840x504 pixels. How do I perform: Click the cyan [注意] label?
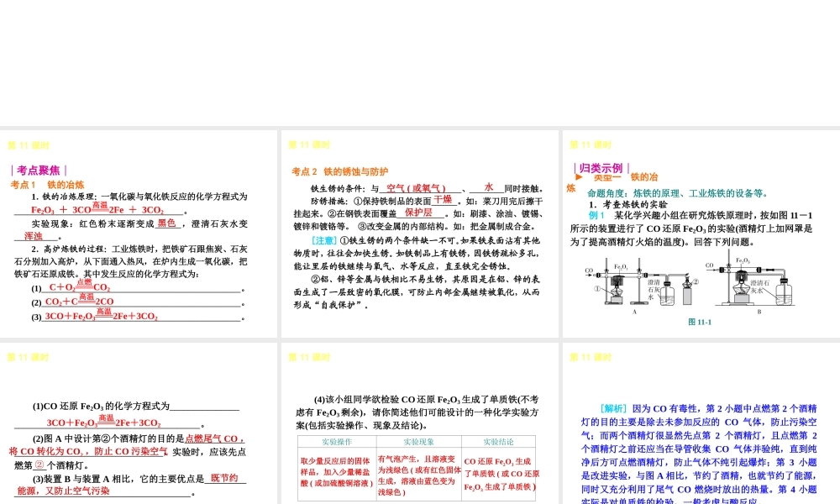323,240
